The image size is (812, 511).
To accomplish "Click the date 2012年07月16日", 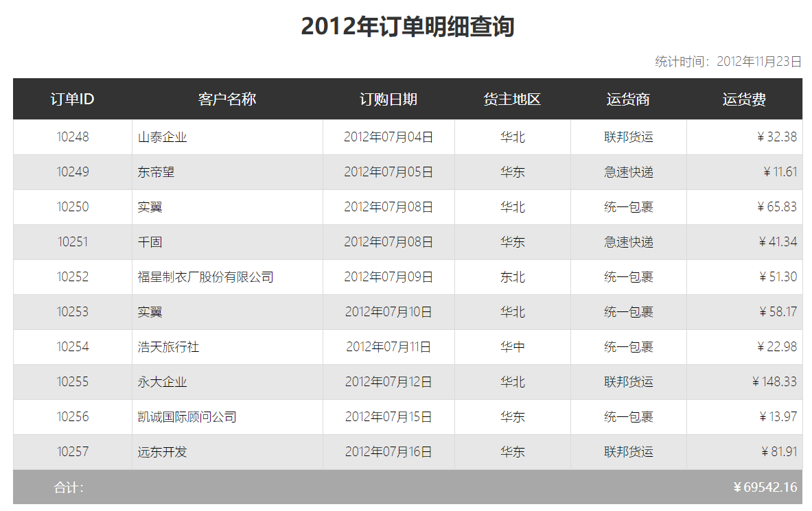I will 388,451.
